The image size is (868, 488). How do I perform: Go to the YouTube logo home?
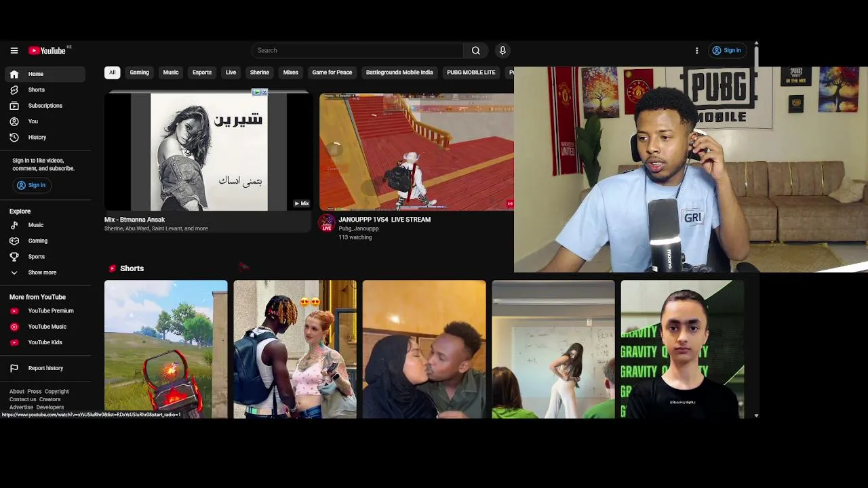coord(47,50)
